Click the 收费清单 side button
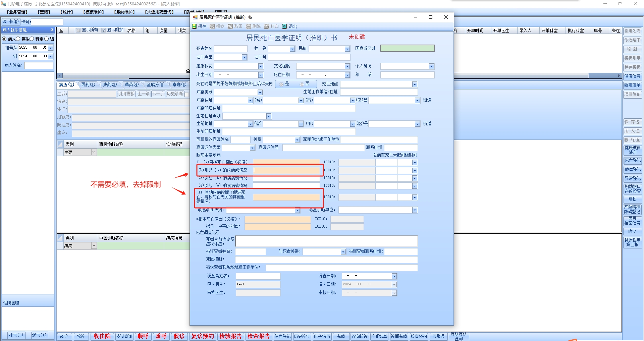The height and width of the screenshot is (341, 644). coord(633,85)
